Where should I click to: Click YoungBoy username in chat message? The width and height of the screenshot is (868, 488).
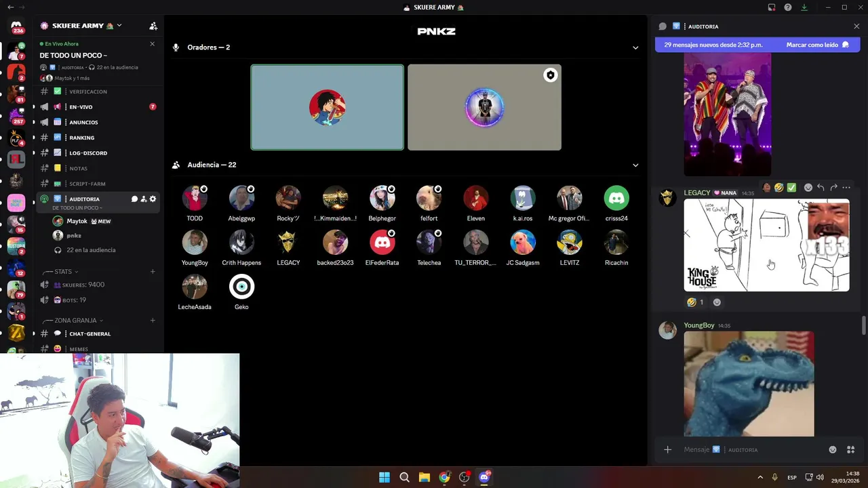699,325
